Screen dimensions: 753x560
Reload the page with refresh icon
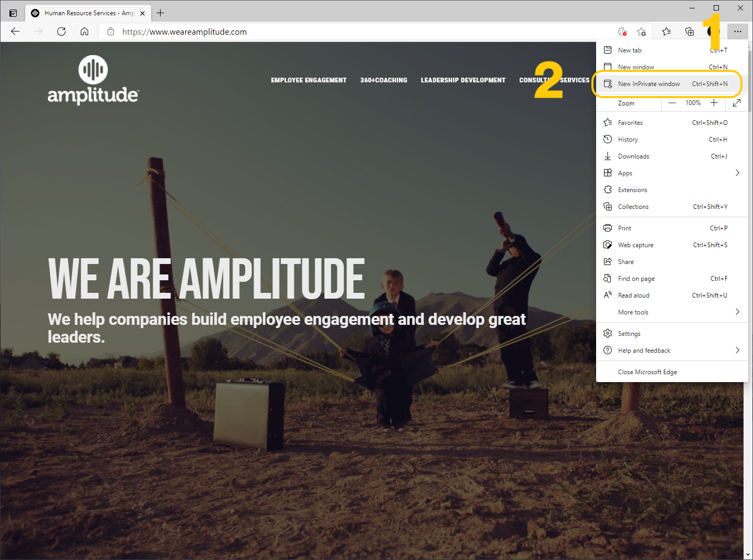[x=61, y=31]
